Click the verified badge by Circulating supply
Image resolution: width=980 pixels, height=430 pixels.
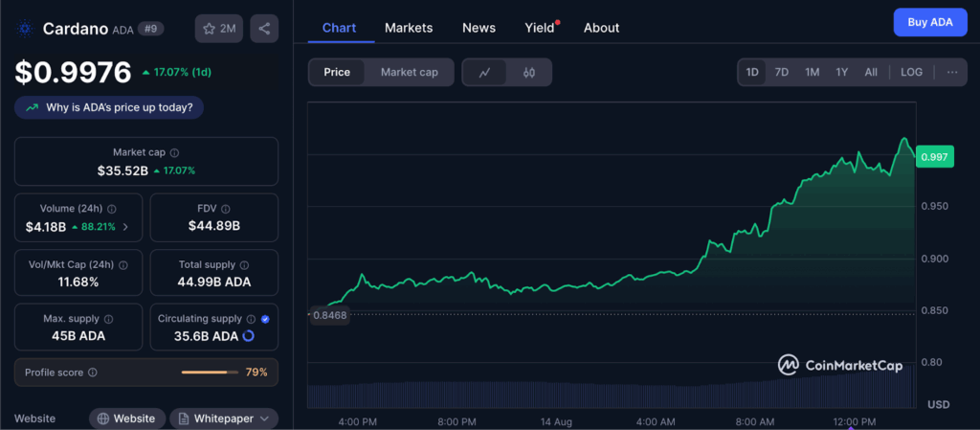coord(265,319)
